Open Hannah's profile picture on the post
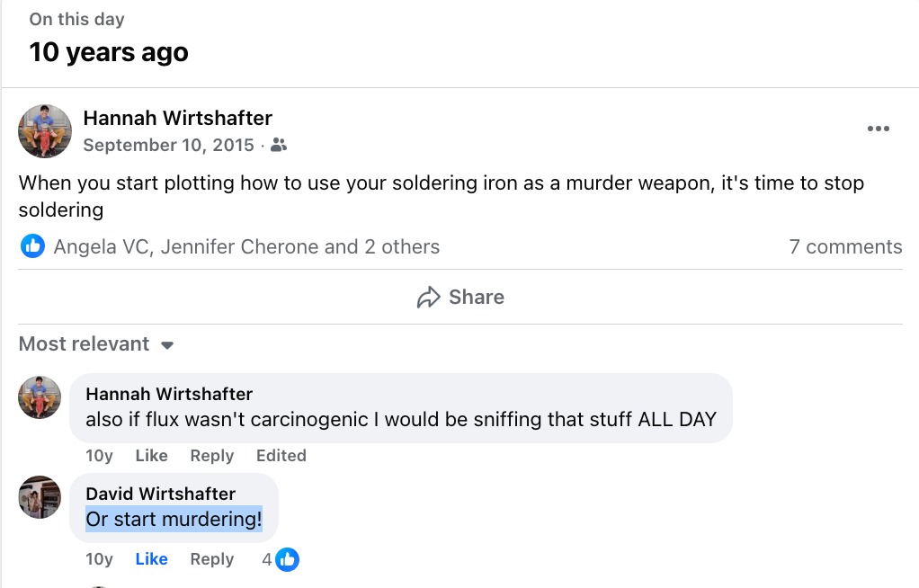The width and height of the screenshot is (919, 588). coord(45,131)
